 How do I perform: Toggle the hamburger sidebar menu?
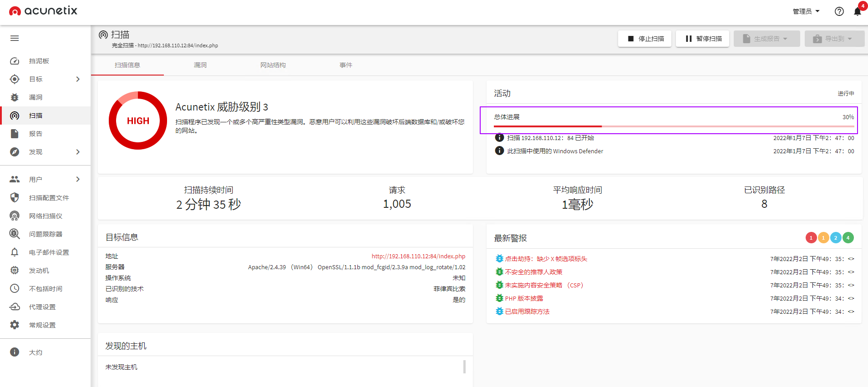(15, 38)
